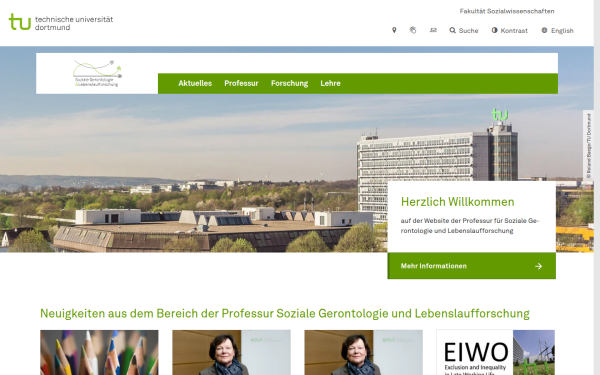This screenshot has width=600, height=375.
Task: Open the second news thumbnail with woman portrait
Action: coord(232,352)
